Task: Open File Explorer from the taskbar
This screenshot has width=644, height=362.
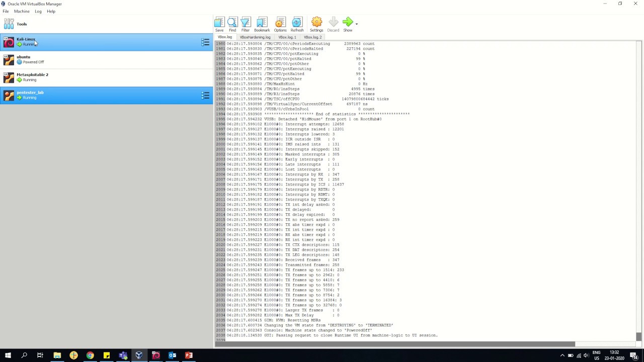Action: tap(57, 355)
